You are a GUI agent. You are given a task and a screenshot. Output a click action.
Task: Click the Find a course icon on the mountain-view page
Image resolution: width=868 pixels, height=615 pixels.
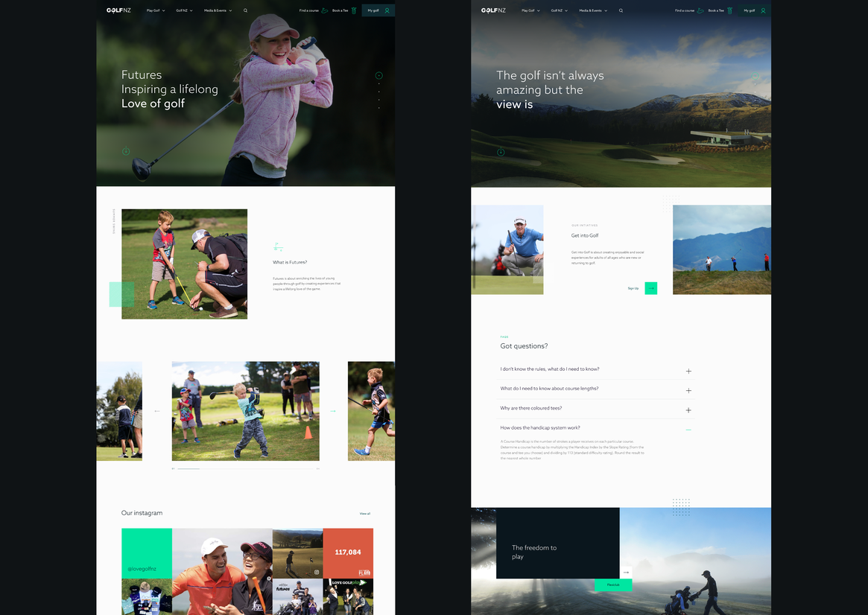pyautogui.click(x=700, y=11)
